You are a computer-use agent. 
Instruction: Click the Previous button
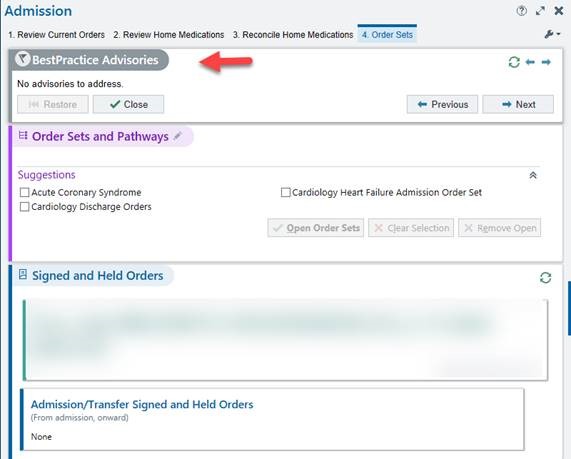442,105
